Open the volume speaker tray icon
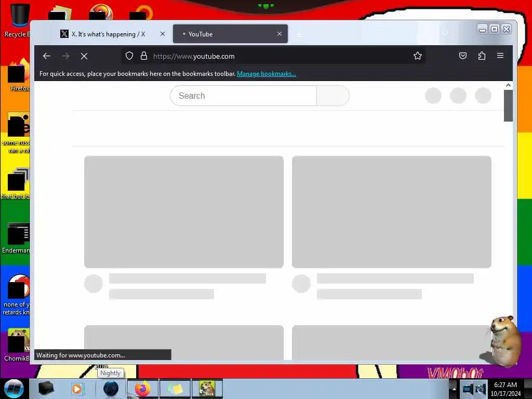Viewport: 532px width, 399px height. tap(481, 389)
